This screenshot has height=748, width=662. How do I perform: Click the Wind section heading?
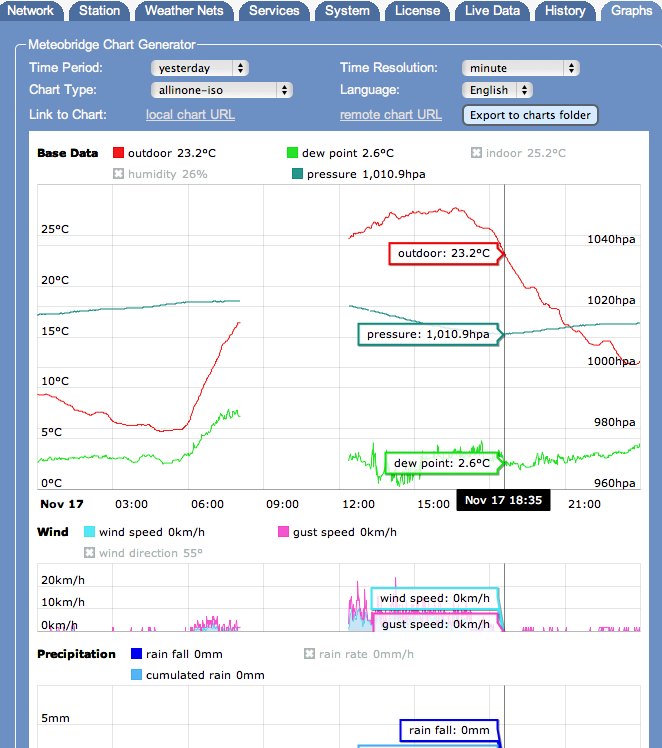53,532
